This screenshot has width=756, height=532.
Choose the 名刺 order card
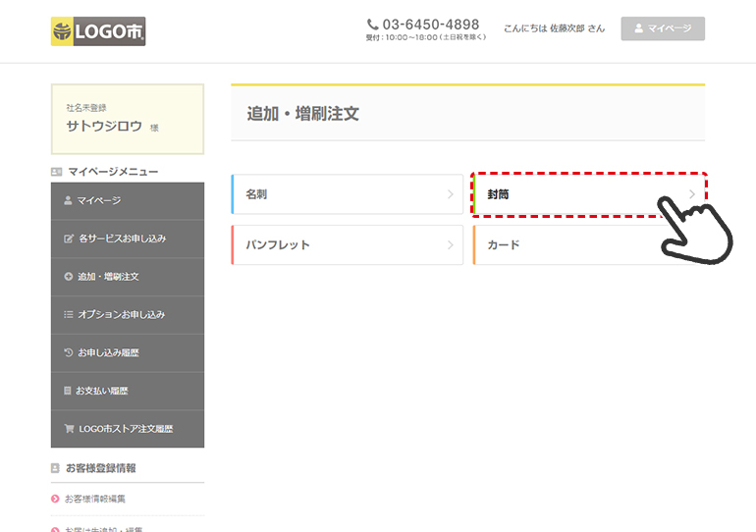click(x=348, y=194)
